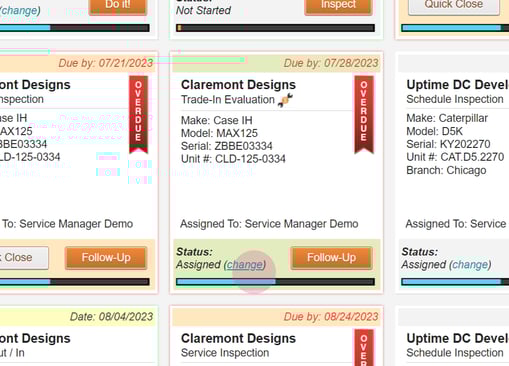Click 'Branch: Chicago' text
This screenshot has width=509, height=366.
tap(446, 170)
